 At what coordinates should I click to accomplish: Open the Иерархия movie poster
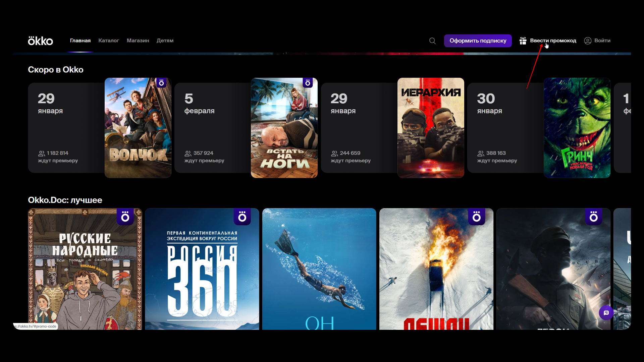pos(431,128)
